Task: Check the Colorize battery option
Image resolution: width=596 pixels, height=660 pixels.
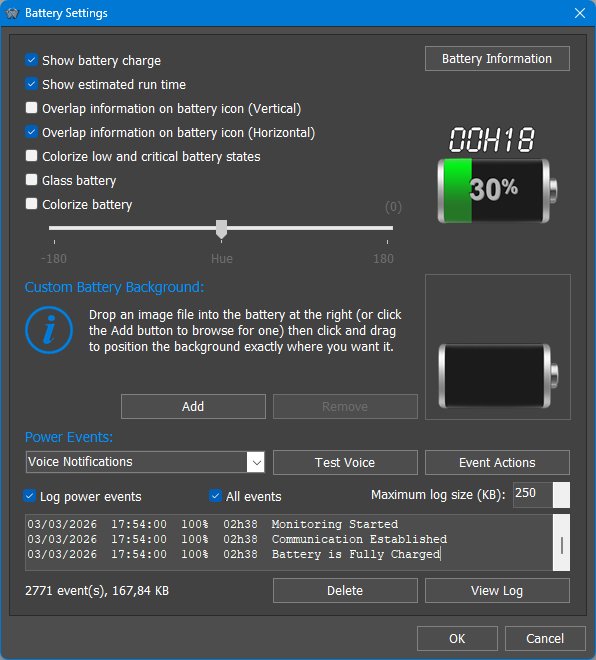Action: coord(31,204)
